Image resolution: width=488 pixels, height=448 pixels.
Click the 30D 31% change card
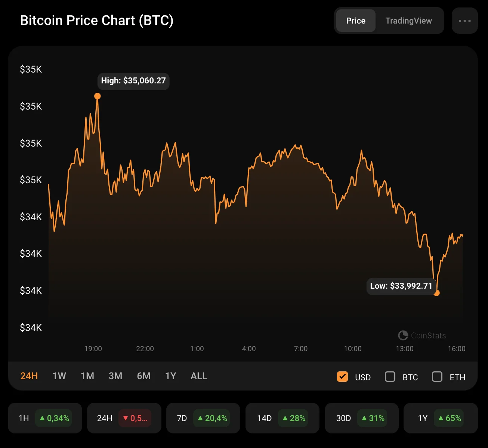(361, 418)
